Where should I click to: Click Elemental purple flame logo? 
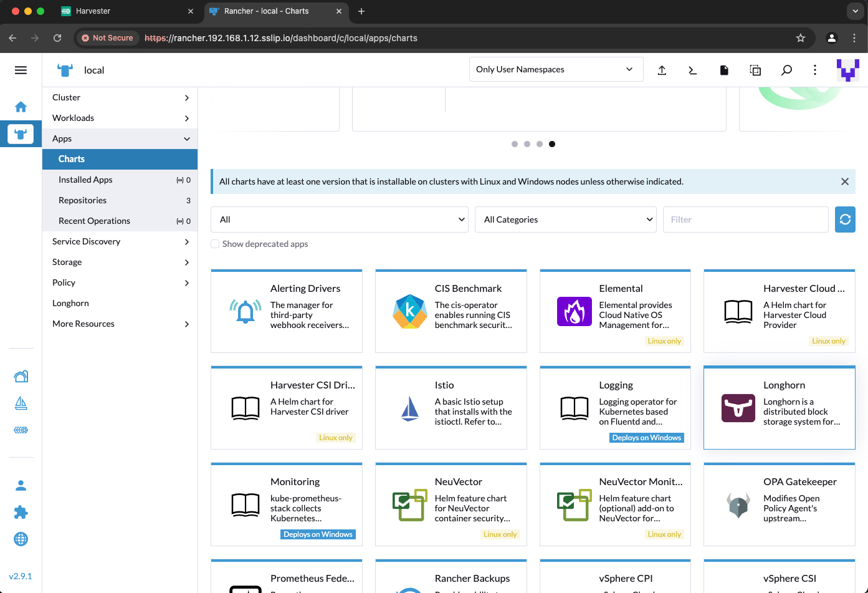(x=574, y=311)
